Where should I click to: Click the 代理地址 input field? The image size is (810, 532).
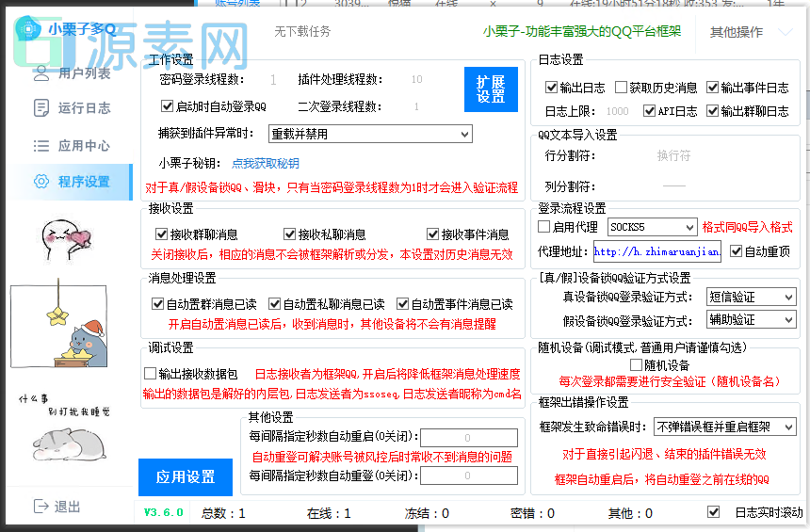coord(657,251)
